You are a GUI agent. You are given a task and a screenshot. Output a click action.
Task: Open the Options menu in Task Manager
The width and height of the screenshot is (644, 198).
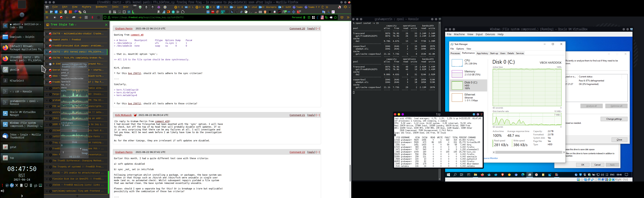tap(460, 49)
